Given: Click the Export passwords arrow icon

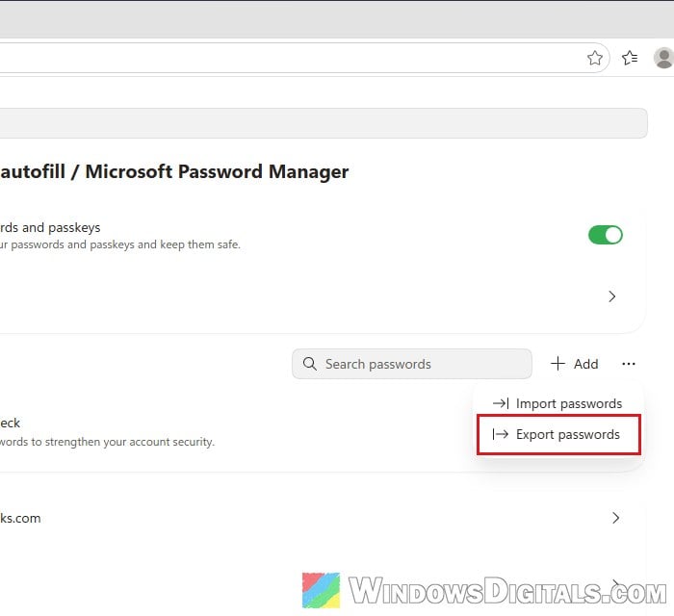Looking at the screenshot, I should pos(501,434).
